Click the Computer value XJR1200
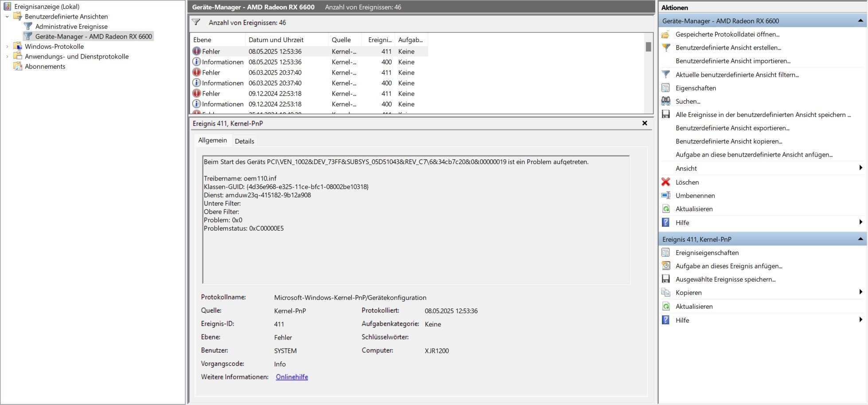868x405 pixels. pos(437,350)
